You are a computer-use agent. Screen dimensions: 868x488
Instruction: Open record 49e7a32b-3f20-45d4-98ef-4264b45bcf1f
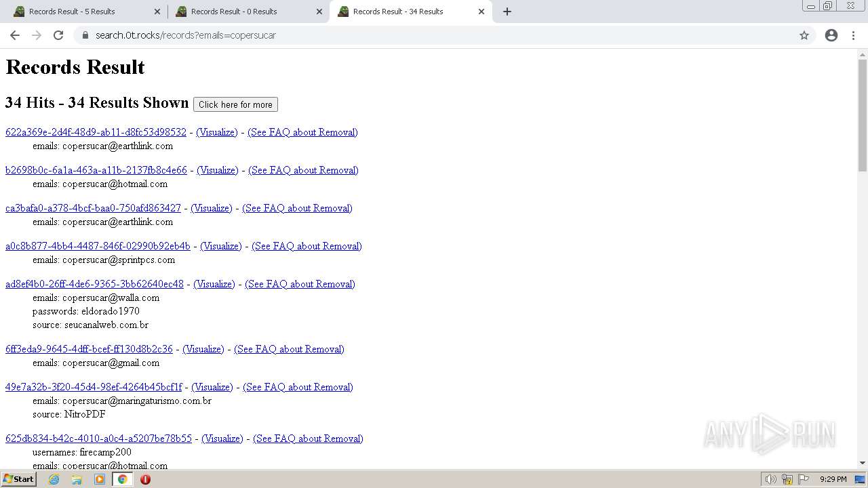point(94,387)
